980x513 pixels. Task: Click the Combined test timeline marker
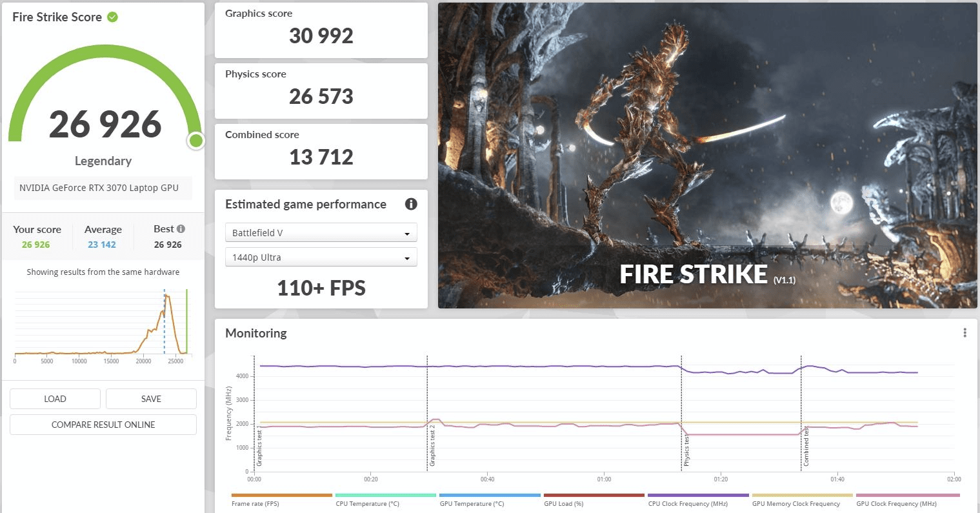pyautogui.click(x=806, y=447)
